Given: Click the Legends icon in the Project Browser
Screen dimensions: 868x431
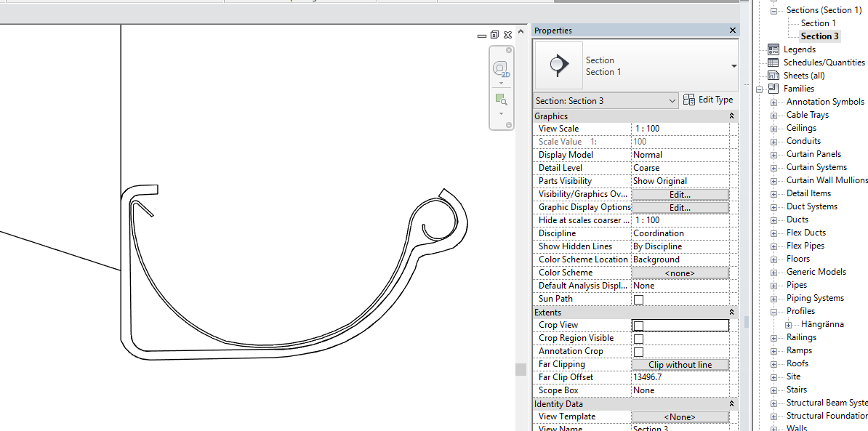Looking at the screenshot, I should coord(773,49).
